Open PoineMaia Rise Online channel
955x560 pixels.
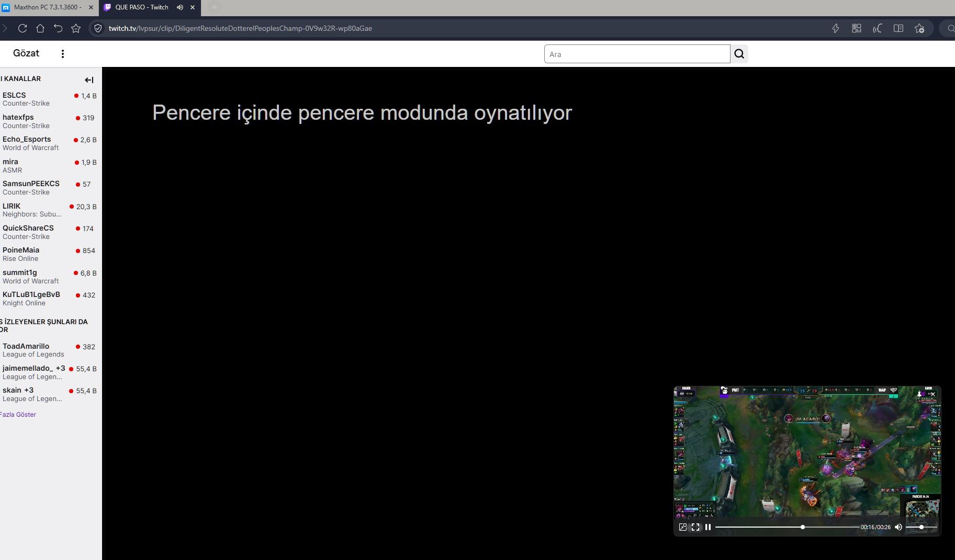pyautogui.click(x=50, y=254)
